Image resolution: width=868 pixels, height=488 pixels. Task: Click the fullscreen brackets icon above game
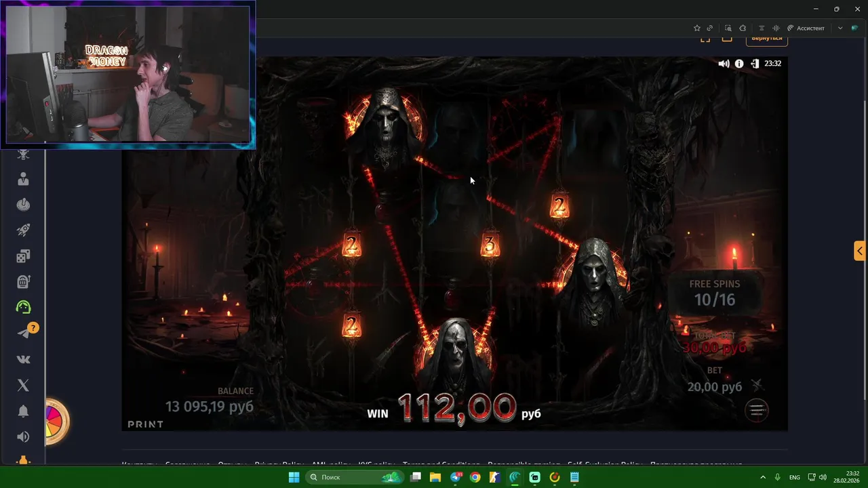[x=705, y=39]
